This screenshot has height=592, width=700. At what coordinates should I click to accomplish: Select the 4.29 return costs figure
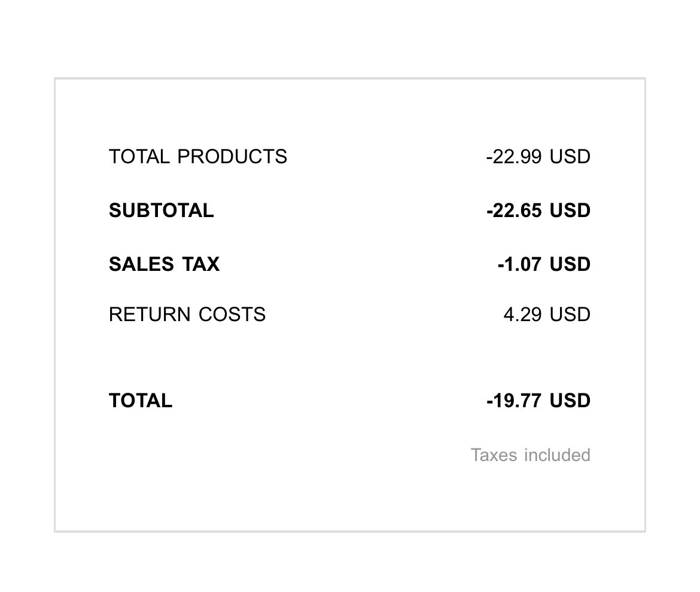[522, 315]
